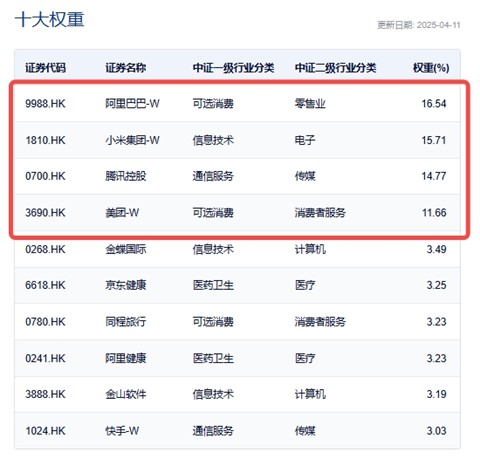Select the 权重(%) column header
Viewport: 480px width, 459px height.
(x=431, y=68)
